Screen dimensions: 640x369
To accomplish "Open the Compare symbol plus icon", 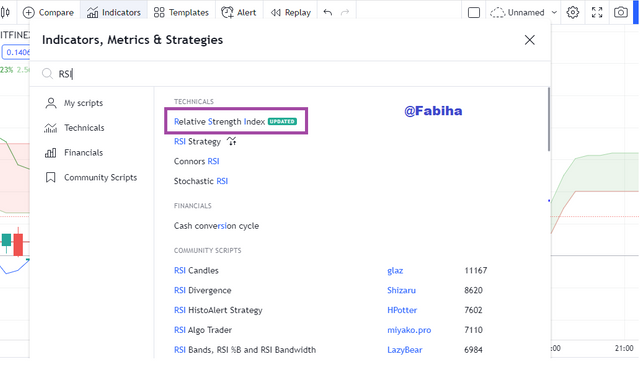I will [29, 13].
